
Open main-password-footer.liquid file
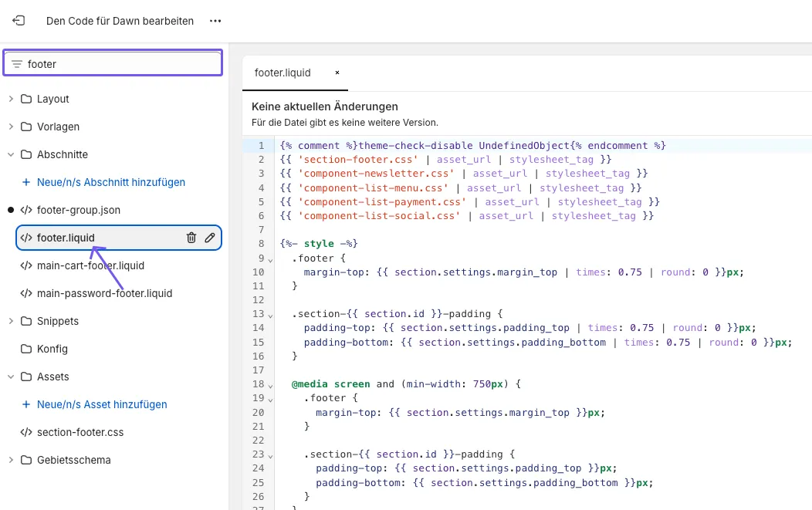105,293
